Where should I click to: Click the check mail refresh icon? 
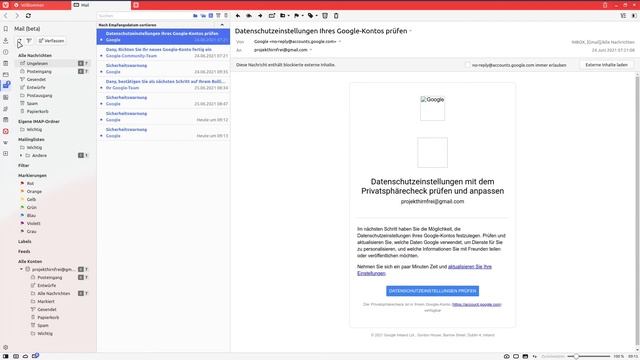[19, 41]
